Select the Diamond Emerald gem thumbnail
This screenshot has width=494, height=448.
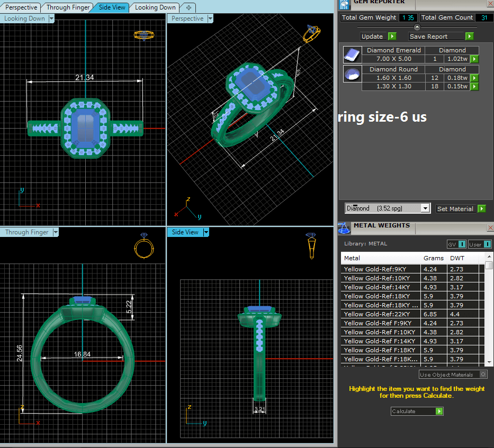(x=351, y=54)
